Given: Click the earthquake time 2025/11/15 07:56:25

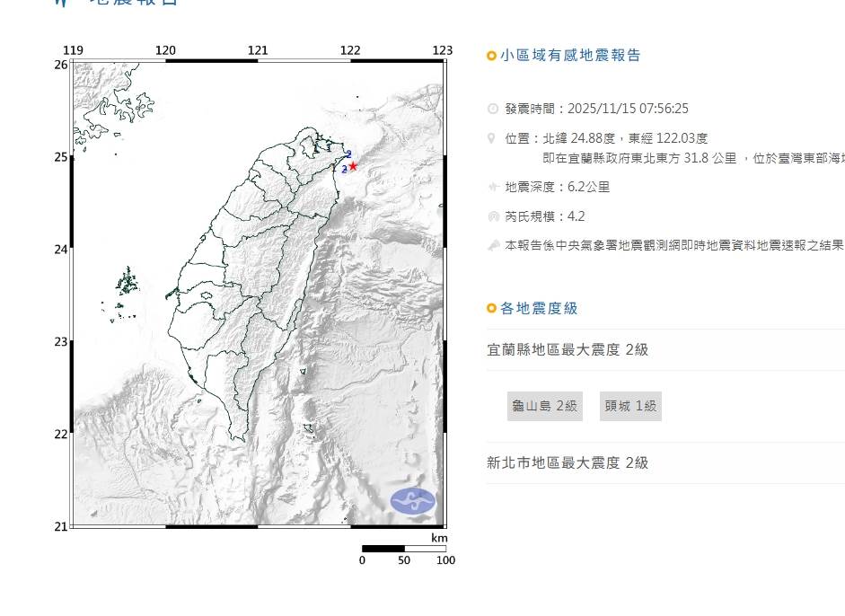Looking at the screenshot, I should (627, 109).
